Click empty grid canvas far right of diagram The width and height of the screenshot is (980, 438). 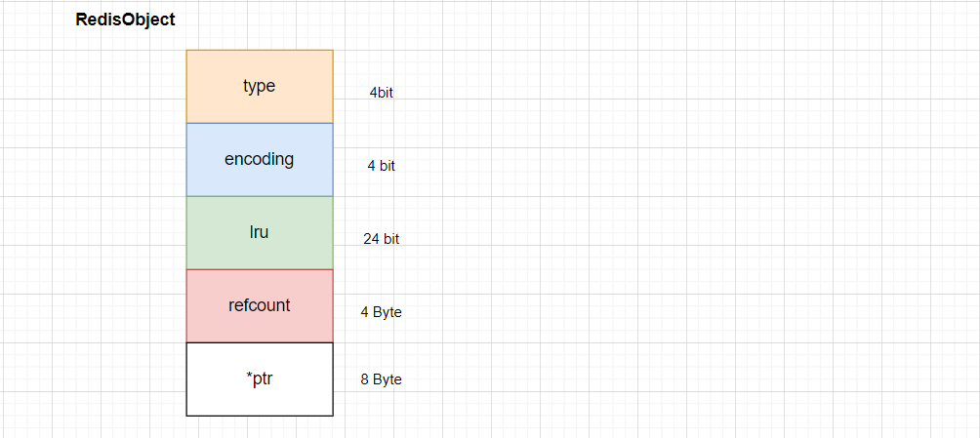point(750,219)
